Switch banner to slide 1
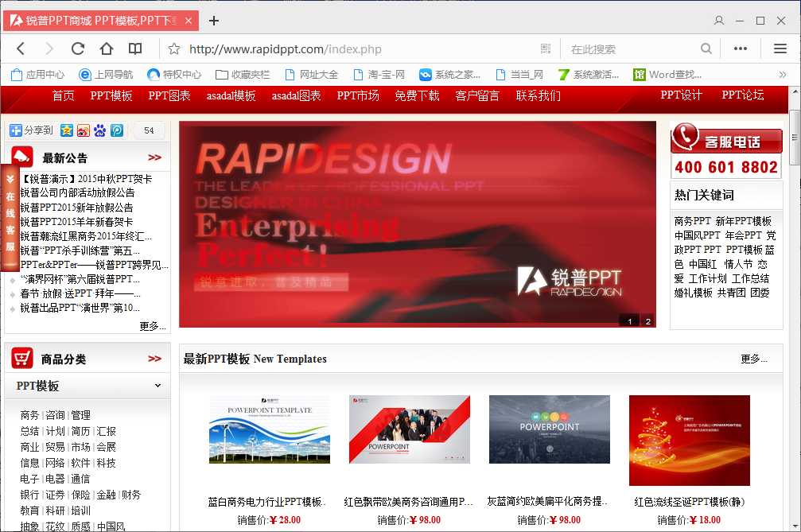The width and height of the screenshot is (801, 532). (x=629, y=320)
